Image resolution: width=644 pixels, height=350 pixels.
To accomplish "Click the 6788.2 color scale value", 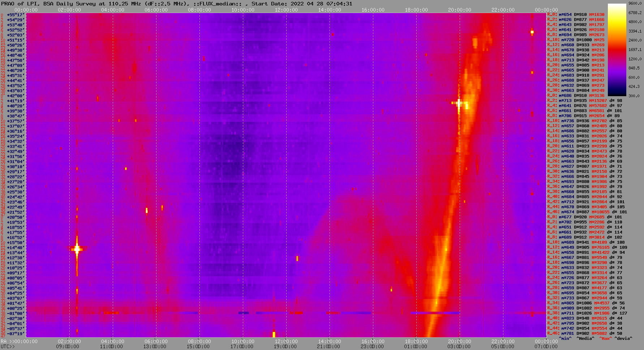I will (635, 13).
